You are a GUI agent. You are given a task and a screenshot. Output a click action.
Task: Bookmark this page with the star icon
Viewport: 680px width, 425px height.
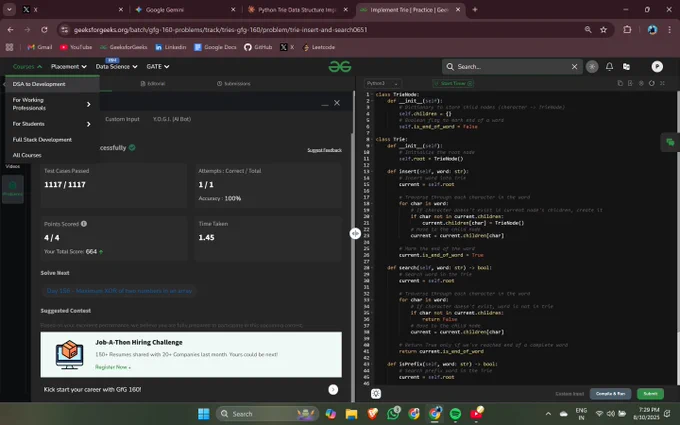(x=603, y=29)
